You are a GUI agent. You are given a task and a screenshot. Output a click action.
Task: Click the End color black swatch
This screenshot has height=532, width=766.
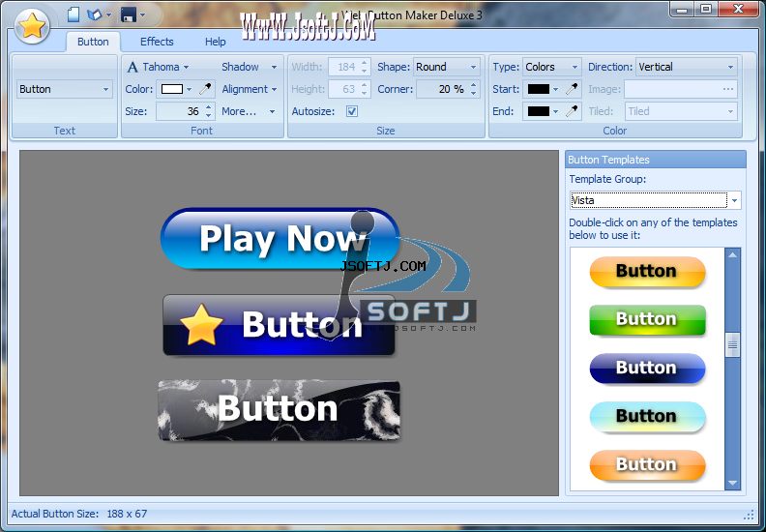(539, 111)
